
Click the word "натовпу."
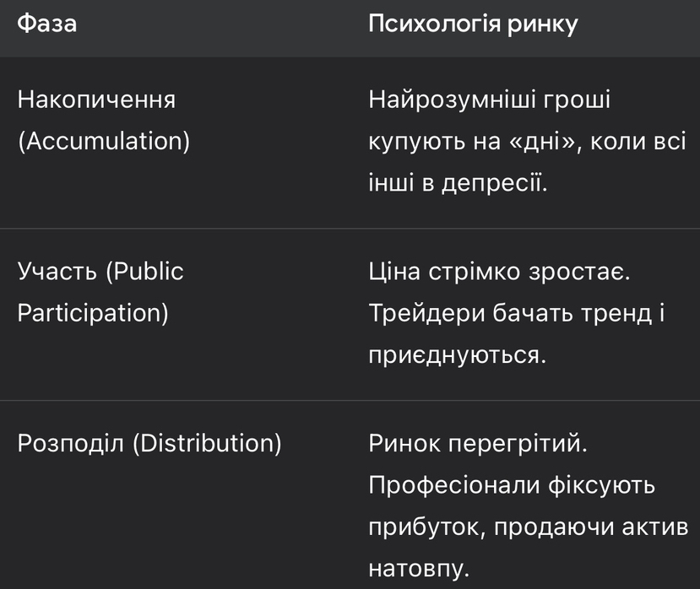pyautogui.click(x=418, y=569)
